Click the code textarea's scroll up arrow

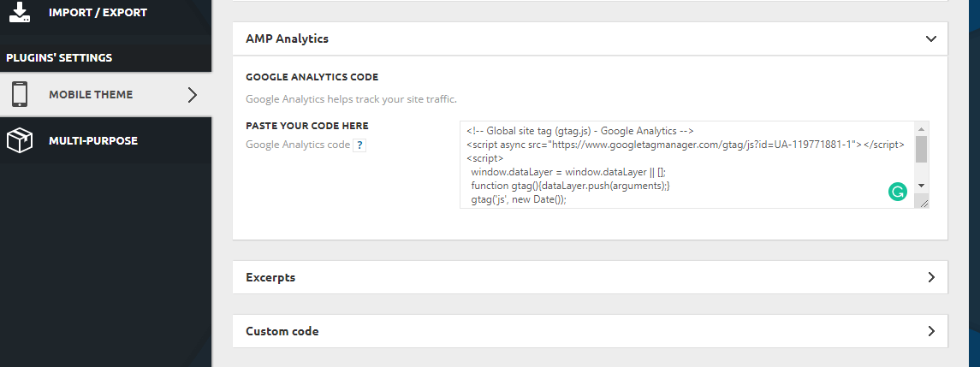pyautogui.click(x=921, y=129)
